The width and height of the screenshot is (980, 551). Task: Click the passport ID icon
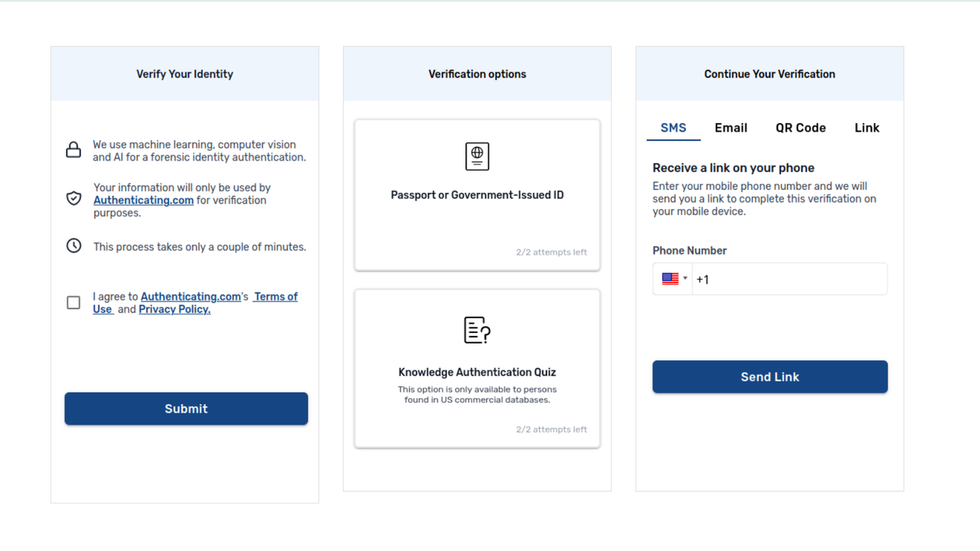(477, 156)
